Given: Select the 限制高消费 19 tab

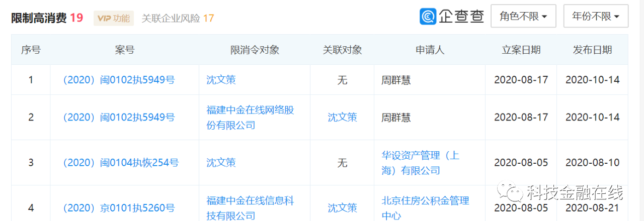Looking at the screenshot, I should (47, 18).
